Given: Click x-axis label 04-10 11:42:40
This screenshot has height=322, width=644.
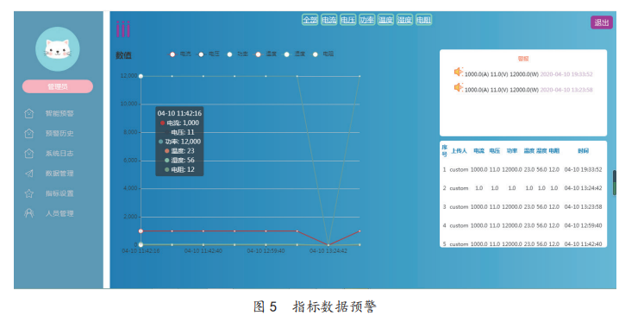Looking at the screenshot, I should click(203, 250).
